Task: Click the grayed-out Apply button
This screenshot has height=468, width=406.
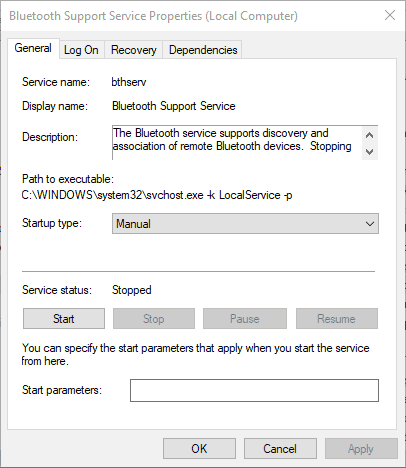Action: point(361,449)
